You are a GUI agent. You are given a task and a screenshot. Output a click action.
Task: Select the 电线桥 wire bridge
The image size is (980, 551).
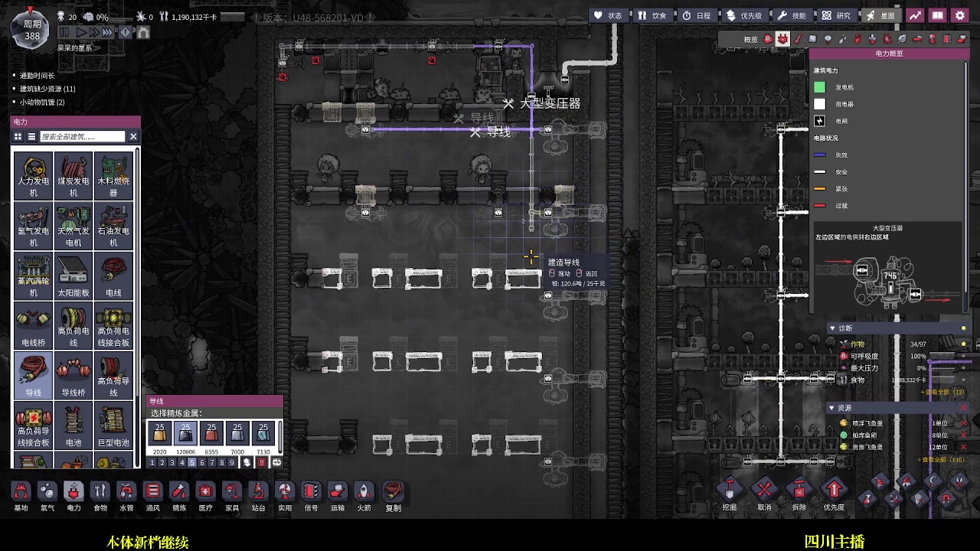[x=33, y=324]
